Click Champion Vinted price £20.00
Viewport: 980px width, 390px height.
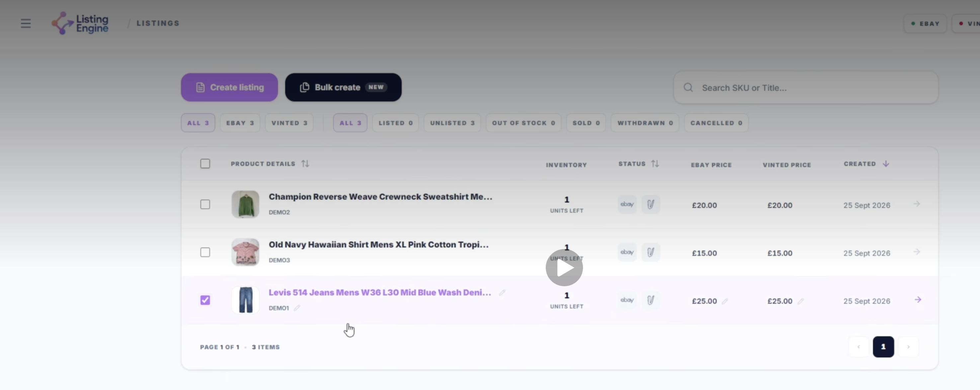coord(780,206)
